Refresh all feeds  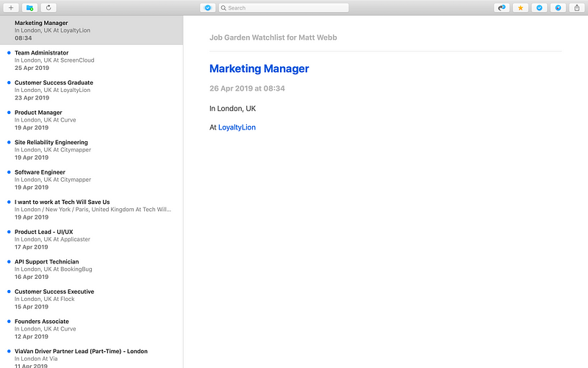[x=49, y=7]
